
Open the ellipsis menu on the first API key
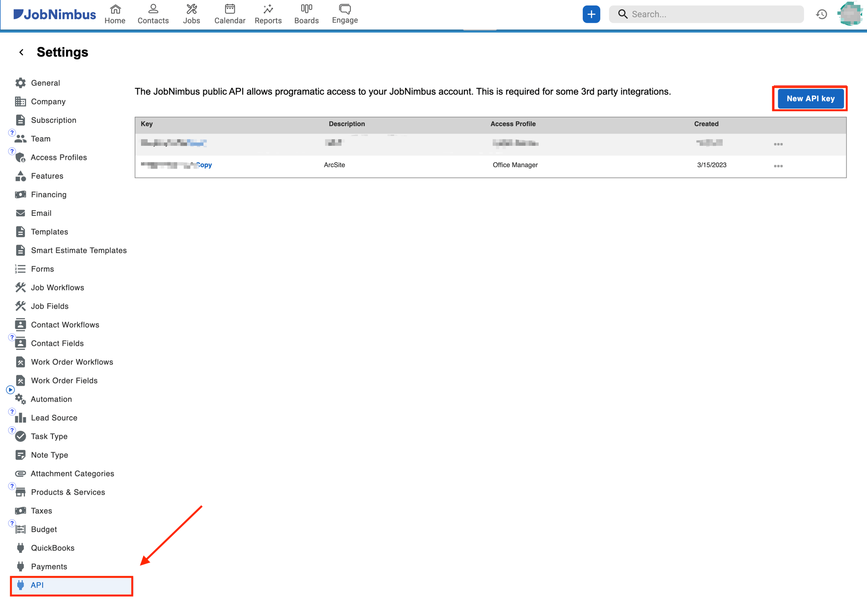pos(778,144)
